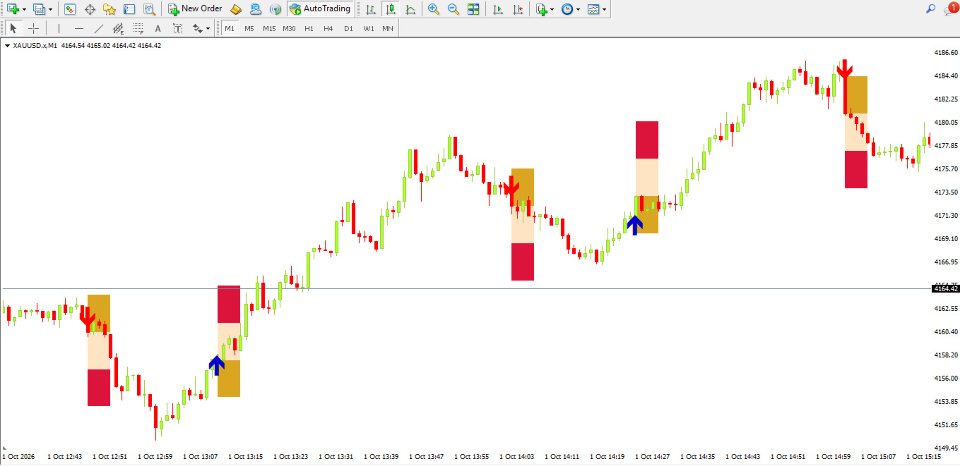The height and width of the screenshot is (466, 960).
Task: Toggle chart auto scroll
Action: coord(498,9)
